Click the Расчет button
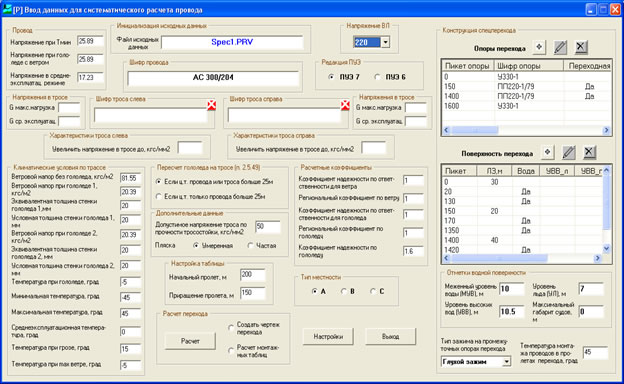Screen dimensions: 624x384 pyautogui.click(x=190, y=341)
